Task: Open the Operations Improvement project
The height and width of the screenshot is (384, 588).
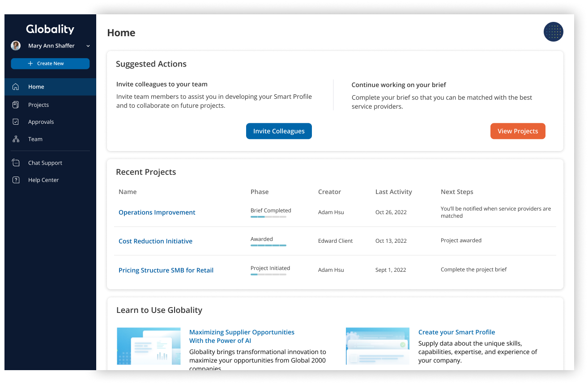Action: click(157, 212)
